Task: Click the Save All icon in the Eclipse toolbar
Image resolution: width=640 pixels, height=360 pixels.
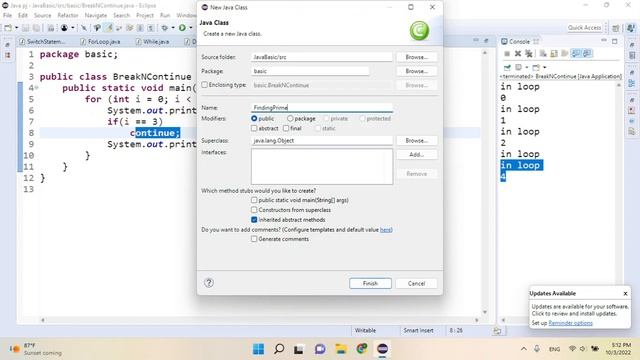Action: pyautogui.click(x=36, y=28)
